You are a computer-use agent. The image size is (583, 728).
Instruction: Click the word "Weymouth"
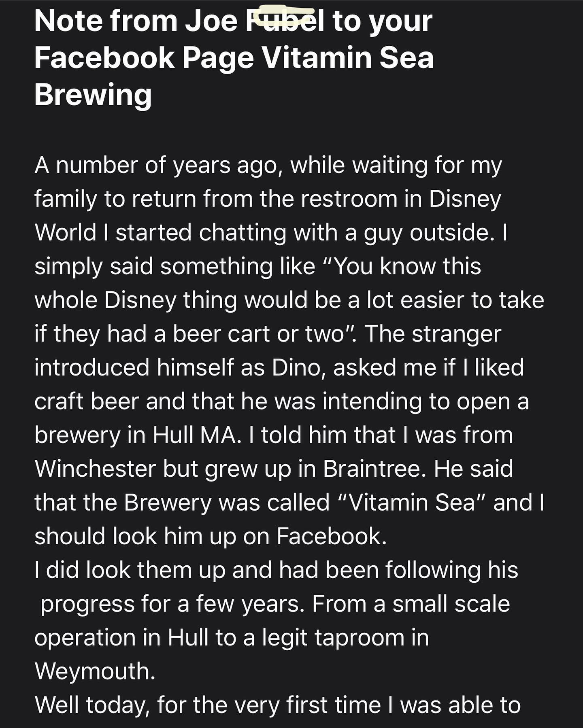pos(95,671)
